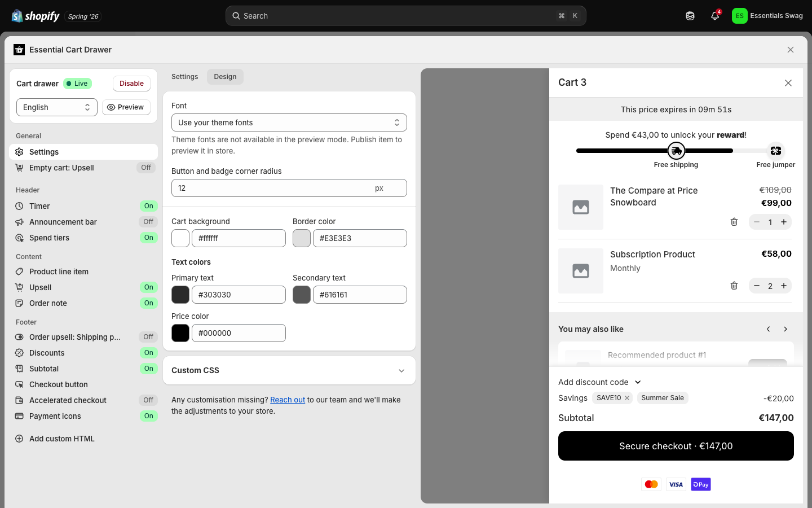This screenshot has height=508, width=812.
Task: Switch to the Settings tab
Action: 185,77
